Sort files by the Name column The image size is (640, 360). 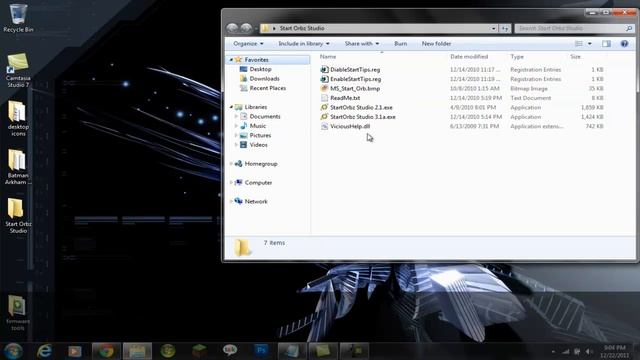pyautogui.click(x=328, y=57)
